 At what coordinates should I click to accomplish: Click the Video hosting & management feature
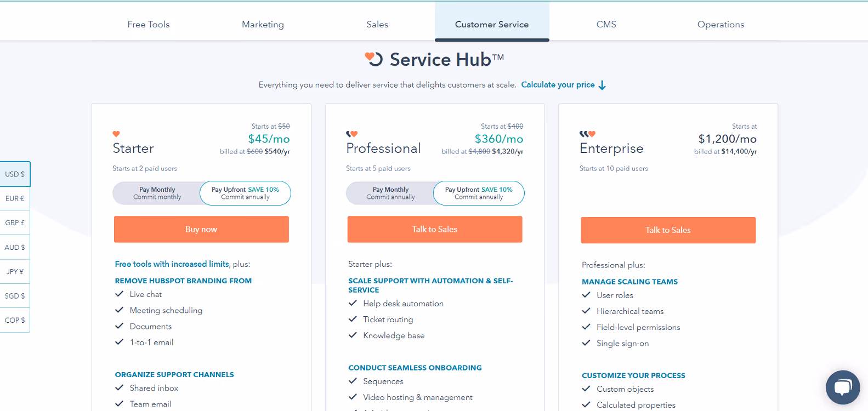418,397
